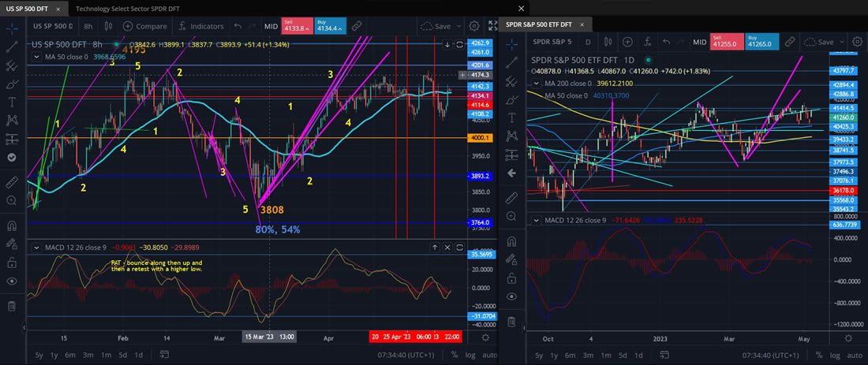Screen dimensions: 868x365
Task: Toggle lock all drawings in left chart
Action: click(x=12, y=263)
